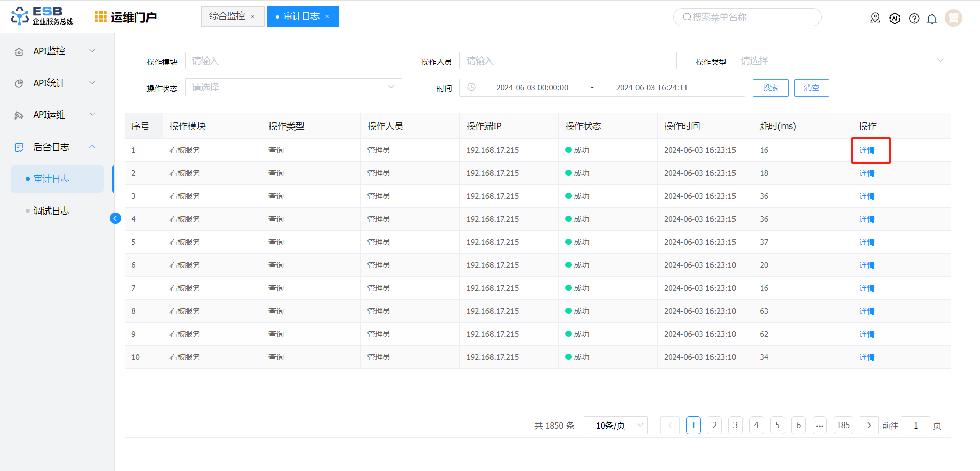Image resolution: width=980 pixels, height=471 pixels.
Task: Open 详情 link for row 5
Action: pos(866,242)
